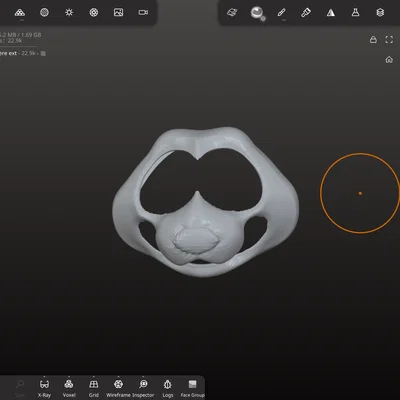Open the Camera settings icon
The width and height of the screenshot is (400, 400).
click(143, 13)
